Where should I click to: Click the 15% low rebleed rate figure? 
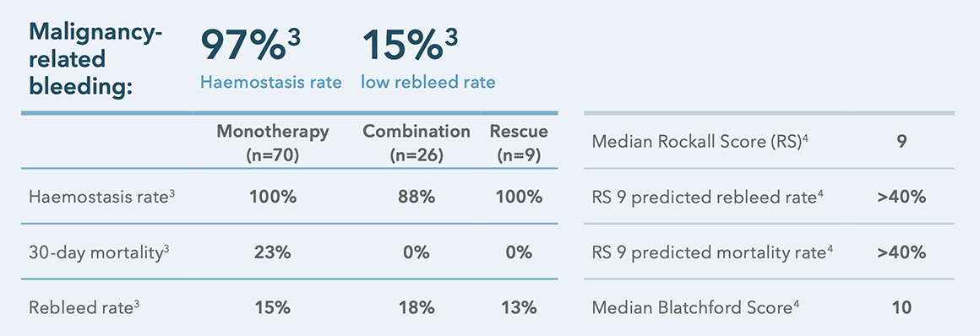(x=410, y=46)
